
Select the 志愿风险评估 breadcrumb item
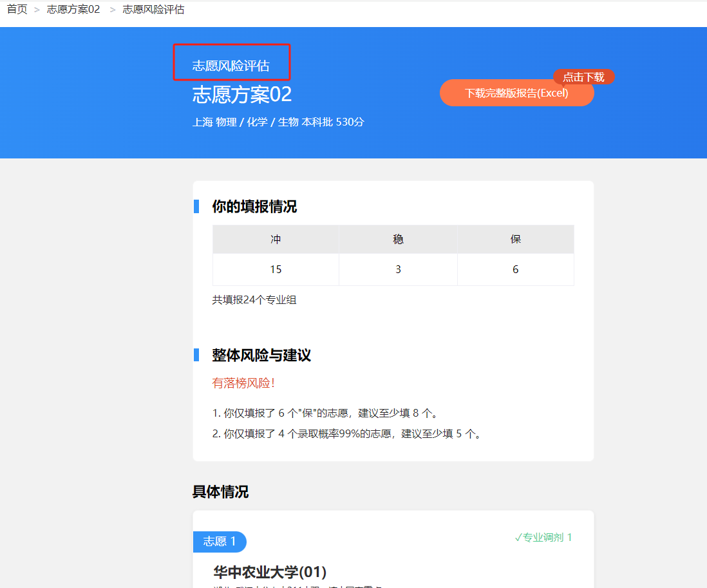(153, 10)
